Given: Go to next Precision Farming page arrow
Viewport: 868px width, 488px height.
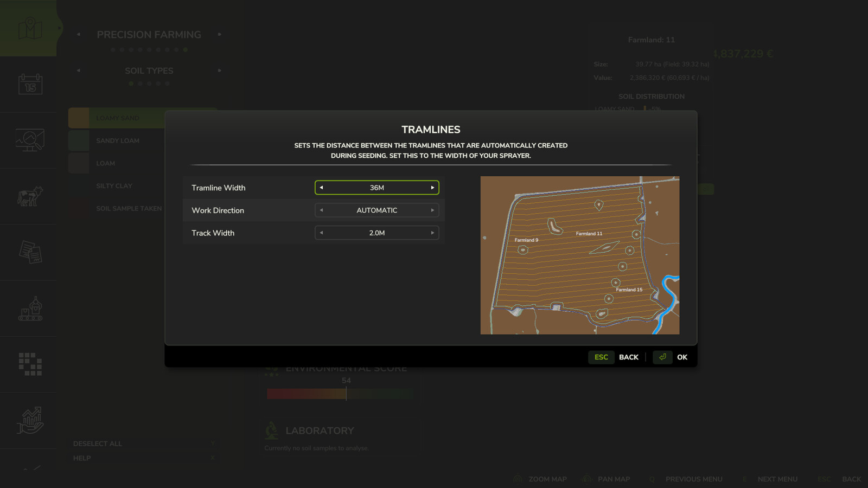Looking at the screenshot, I should pos(219,34).
